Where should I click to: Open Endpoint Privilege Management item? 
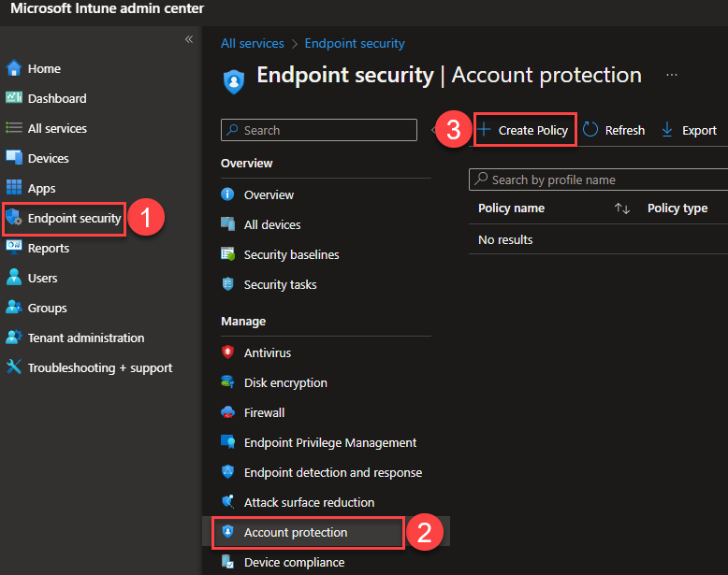click(329, 442)
